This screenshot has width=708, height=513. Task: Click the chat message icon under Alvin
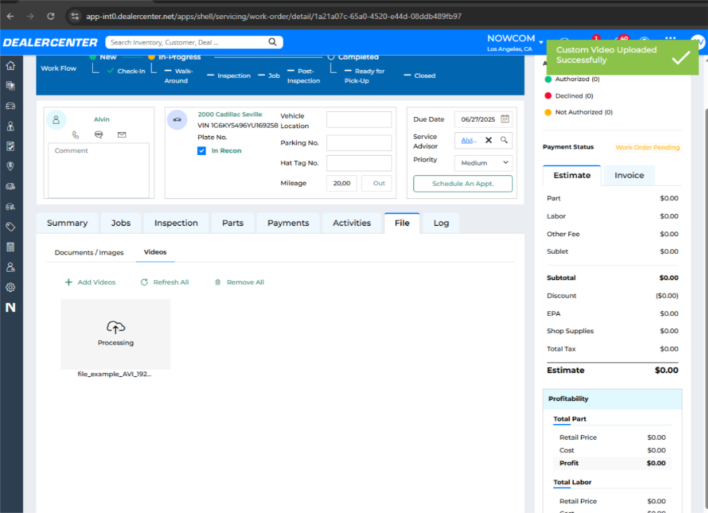pyautogui.click(x=99, y=135)
